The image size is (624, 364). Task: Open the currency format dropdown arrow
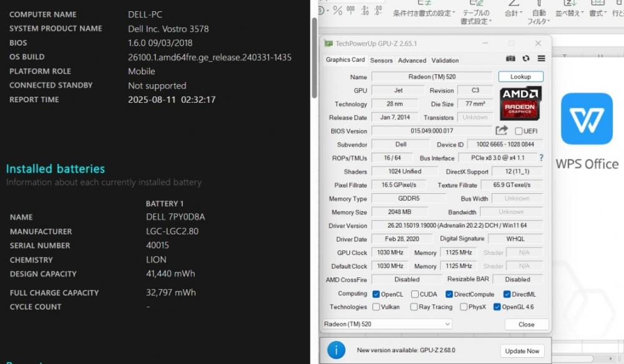click(x=328, y=11)
